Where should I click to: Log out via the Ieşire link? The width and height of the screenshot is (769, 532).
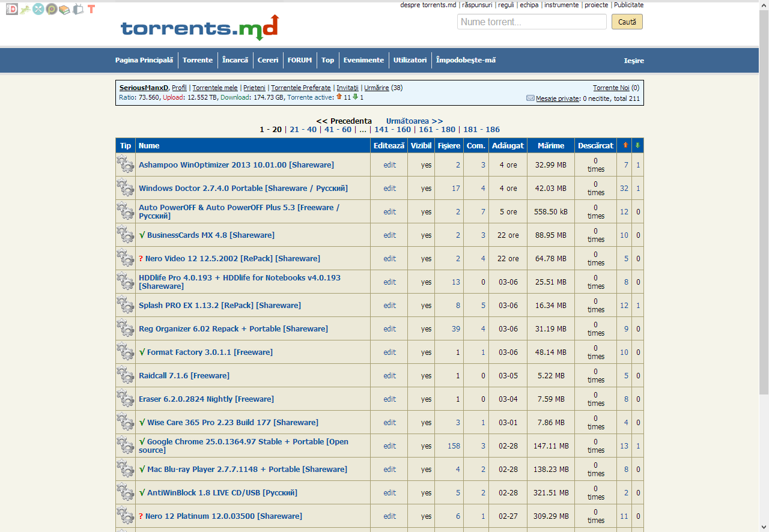point(634,61)
